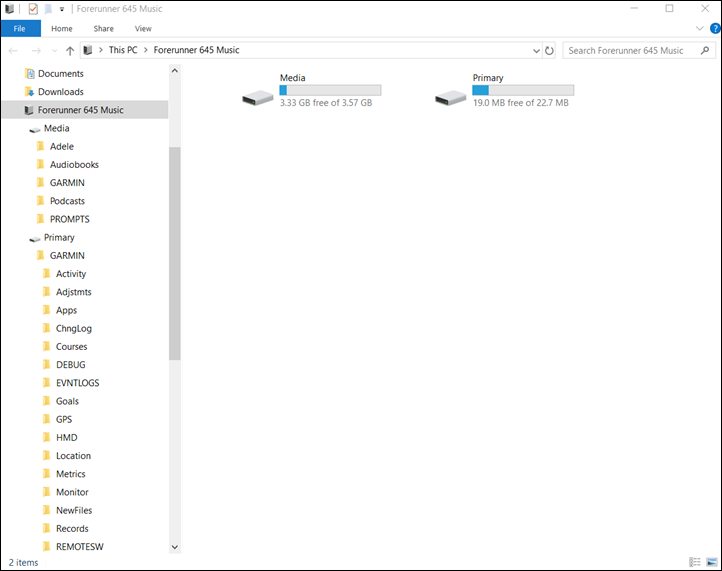
Task: Open the Home ribbon tab
Action: click(62, 29)
